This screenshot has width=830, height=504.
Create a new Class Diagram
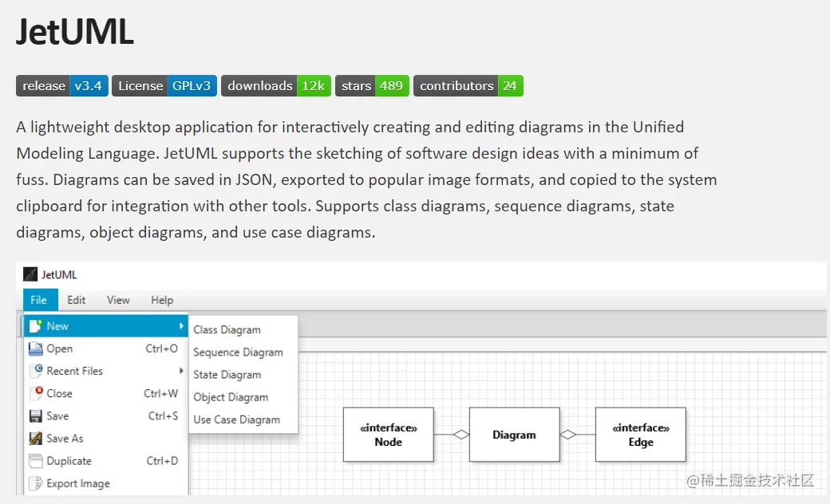[243, 329]
